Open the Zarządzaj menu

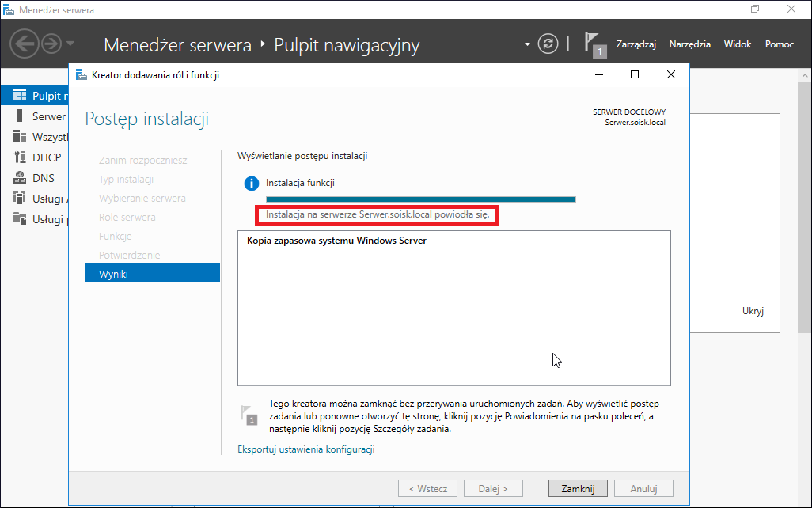(x=636, y=44)
